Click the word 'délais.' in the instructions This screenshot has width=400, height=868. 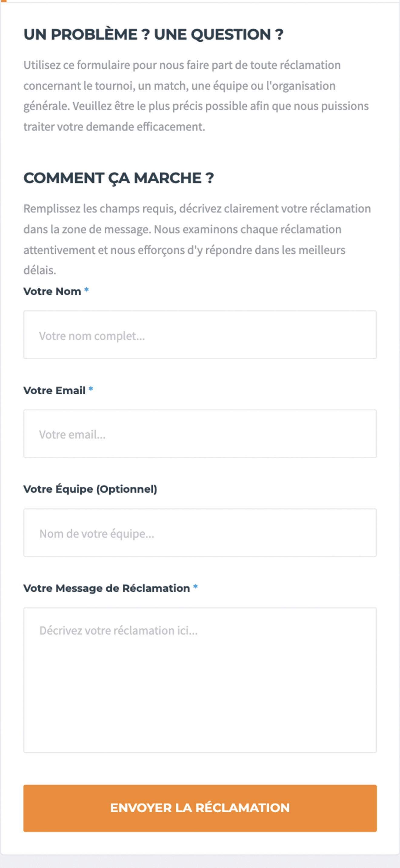tap(40, 270)
